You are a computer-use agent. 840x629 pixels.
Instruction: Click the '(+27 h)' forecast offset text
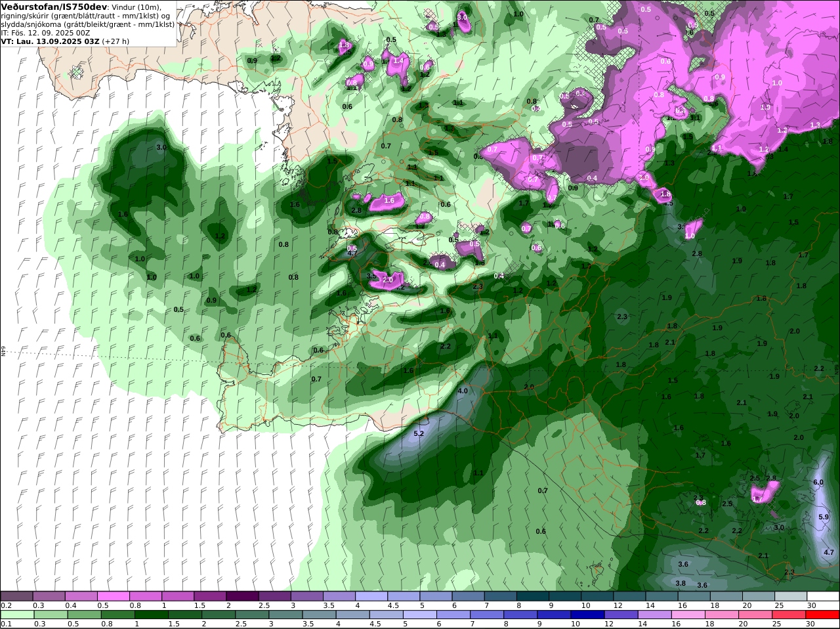[115, 41]
